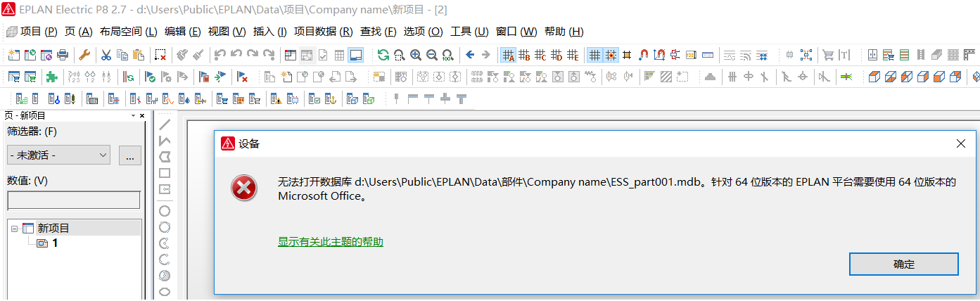Open the 显示有关此主题的帮助 link

tap(331, 242)
